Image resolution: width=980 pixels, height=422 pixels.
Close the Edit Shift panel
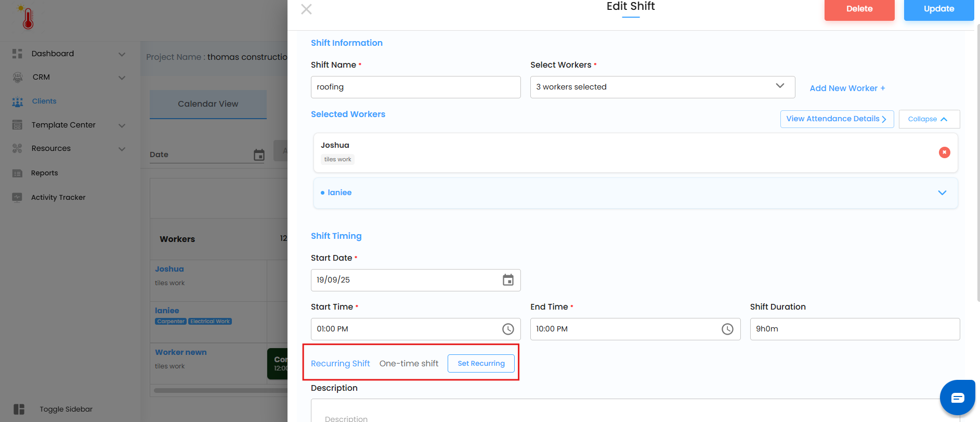306,9
